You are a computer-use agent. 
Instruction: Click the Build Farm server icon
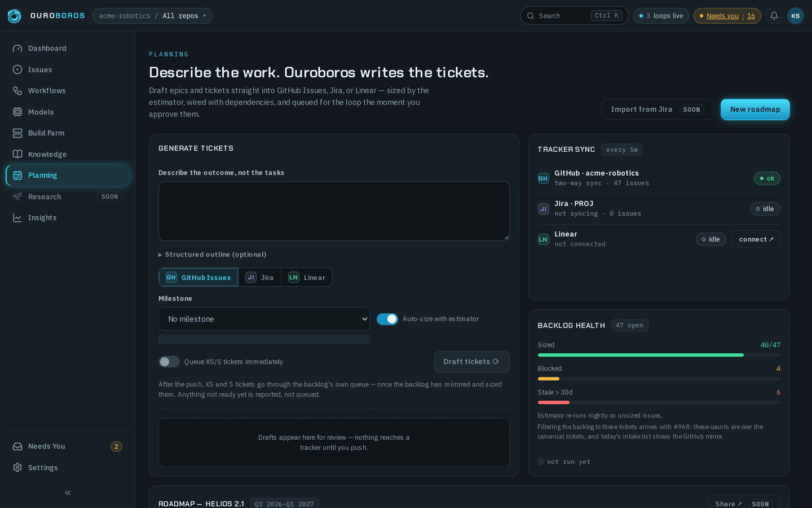tap(17, 133)
